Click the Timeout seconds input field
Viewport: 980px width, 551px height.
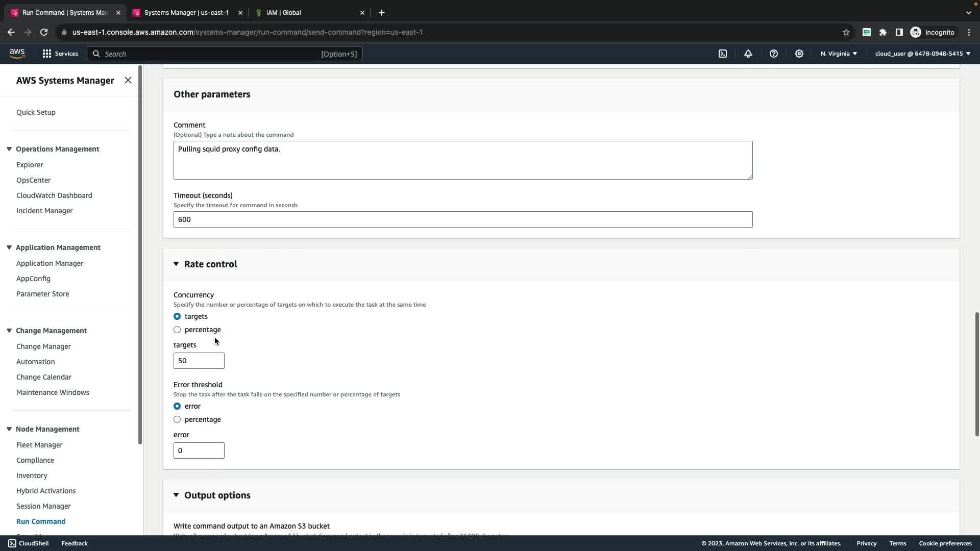tap(462, 219)
